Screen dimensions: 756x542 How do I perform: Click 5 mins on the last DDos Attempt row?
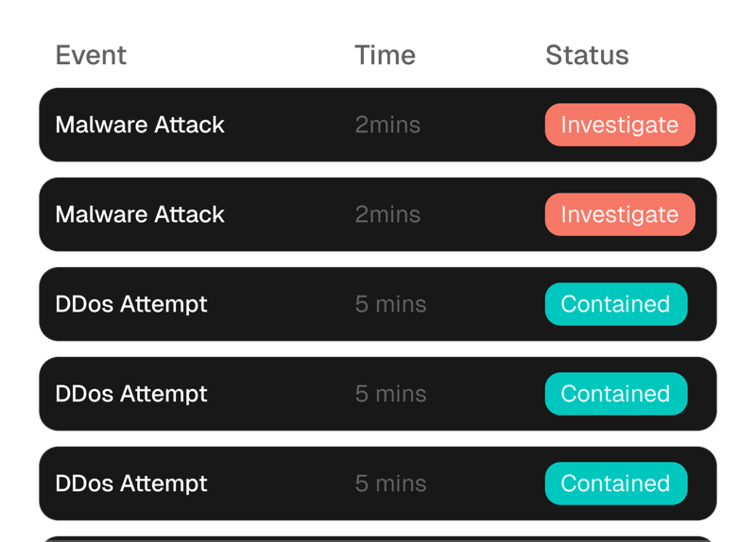tap(390, 483)
